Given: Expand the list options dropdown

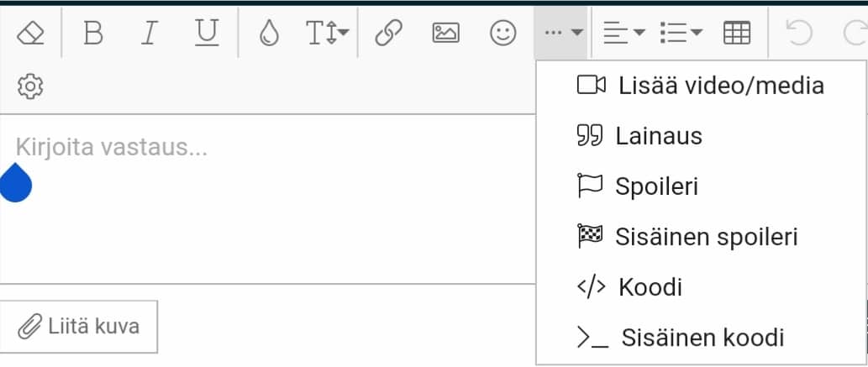Looking at the screenshot, I should pos(681,34).
